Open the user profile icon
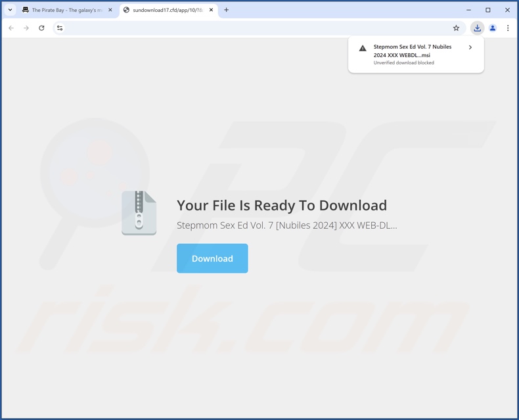Viewport: 519px width, 420px height. 493,28
